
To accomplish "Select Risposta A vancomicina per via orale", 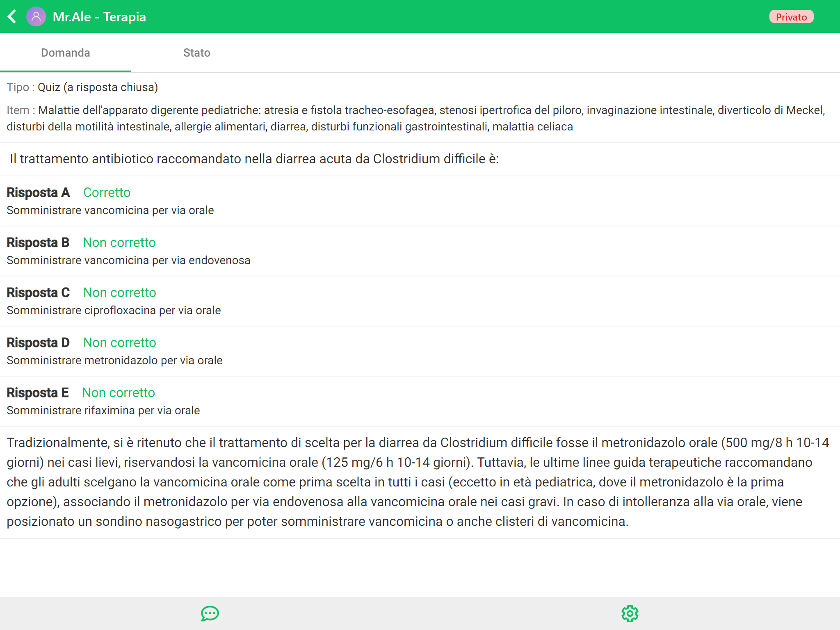I will pyautogui.click(x=110, y=210).
